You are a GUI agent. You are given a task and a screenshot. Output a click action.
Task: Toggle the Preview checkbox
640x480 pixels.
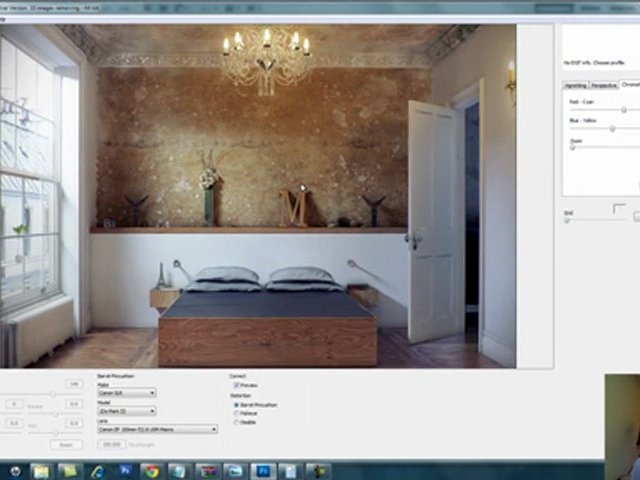point(236,385)
